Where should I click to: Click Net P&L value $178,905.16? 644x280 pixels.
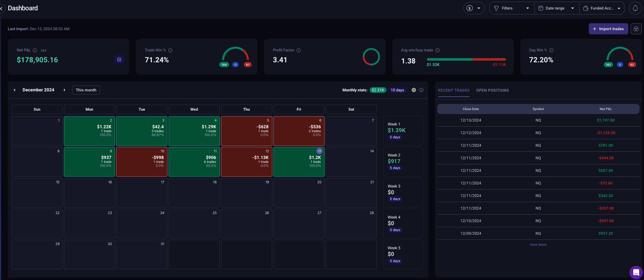coord(37,60)
